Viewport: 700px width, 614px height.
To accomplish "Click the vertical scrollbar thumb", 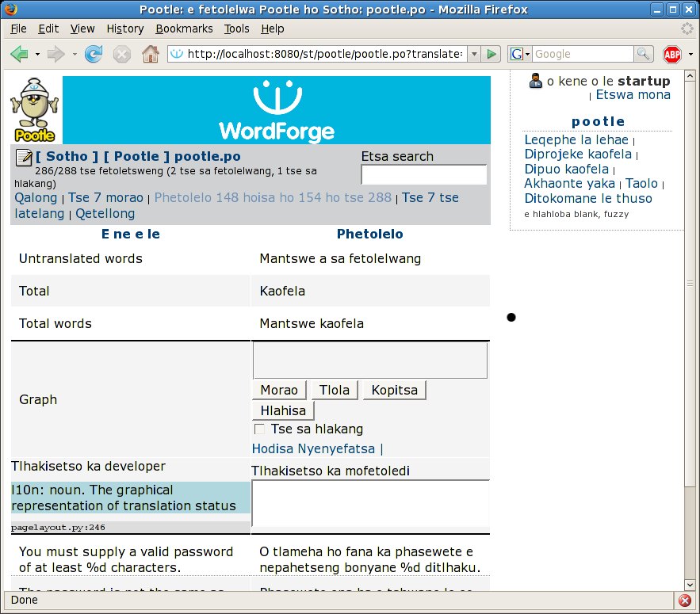I will pos(690,284).
